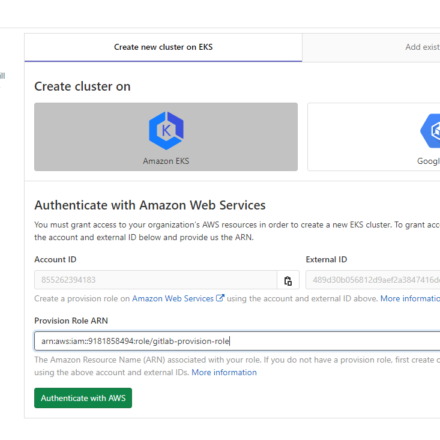Click the Account ID label
Image resolution: width=440 pixels, height=440 pixels.
click(x=55, y=259)
